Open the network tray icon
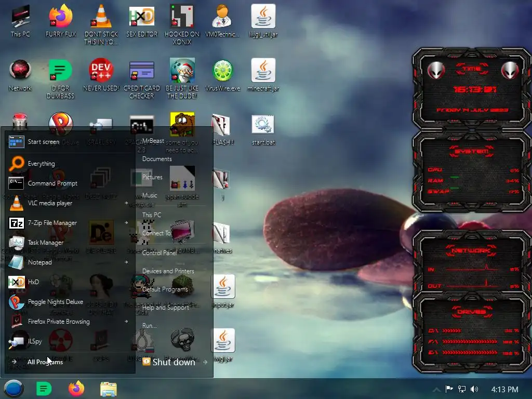This screenshot has height=399, width=532. 462,389
